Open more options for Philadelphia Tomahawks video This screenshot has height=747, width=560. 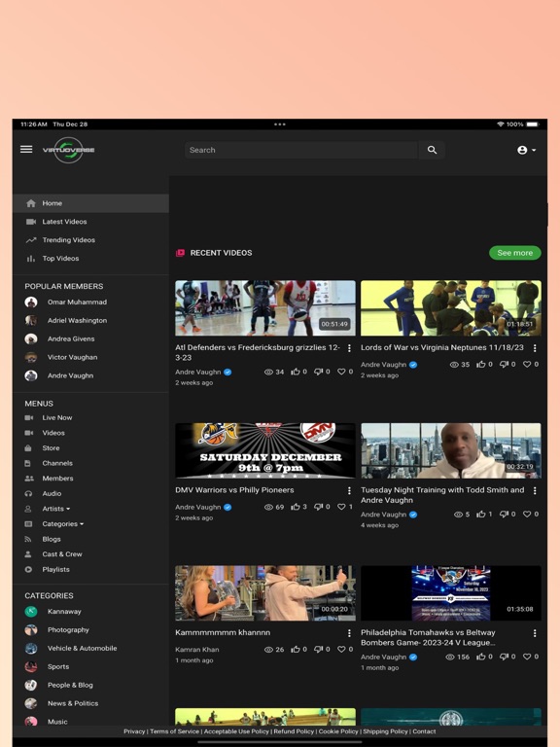click(535, 633)
